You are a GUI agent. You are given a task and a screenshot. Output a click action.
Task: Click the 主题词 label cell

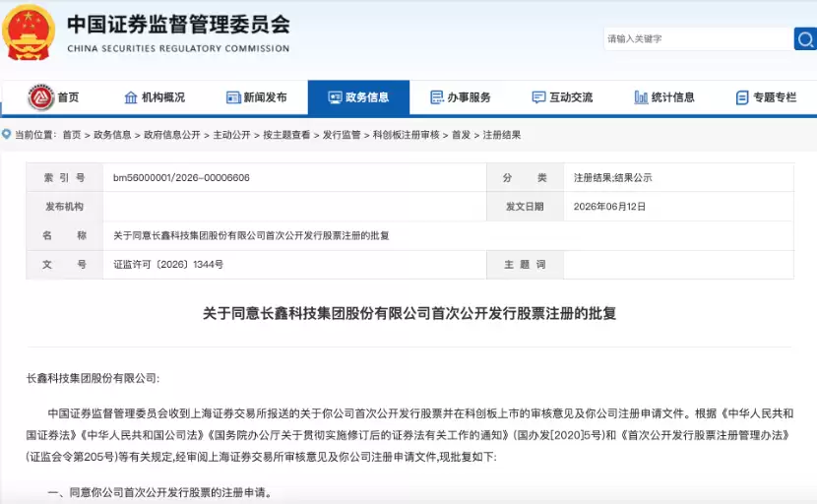(525, 264)
